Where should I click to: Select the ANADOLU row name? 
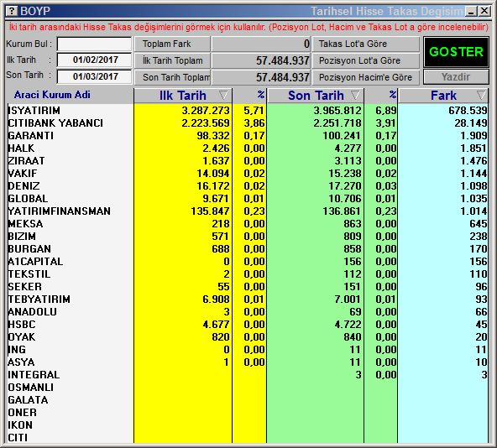pos(33,312)
